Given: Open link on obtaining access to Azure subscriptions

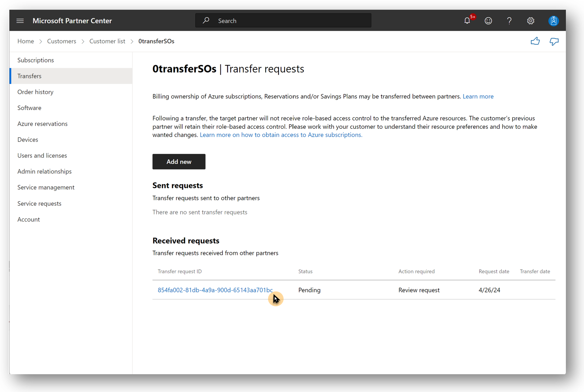Looking at the screenshot, I should pos(281,135).
